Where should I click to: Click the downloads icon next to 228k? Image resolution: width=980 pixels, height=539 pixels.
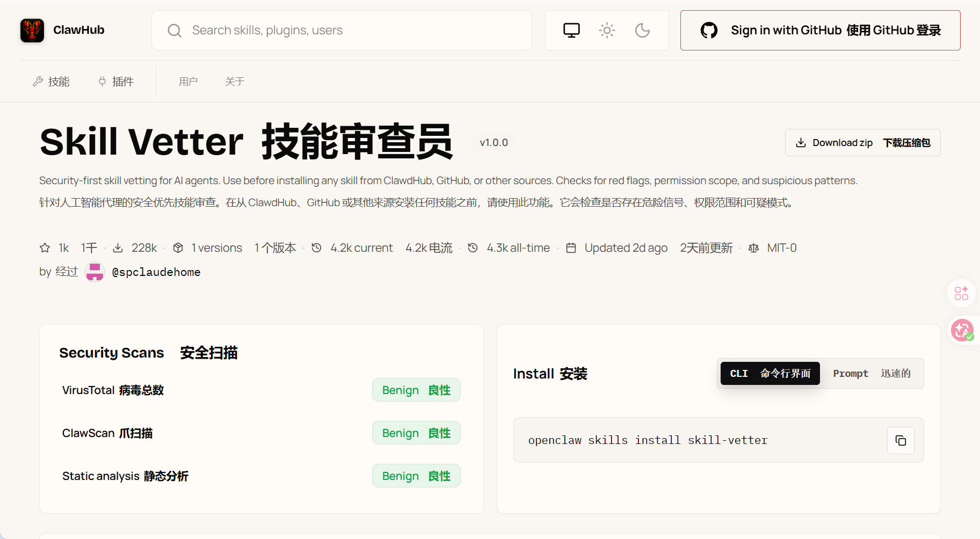[118, 248]
